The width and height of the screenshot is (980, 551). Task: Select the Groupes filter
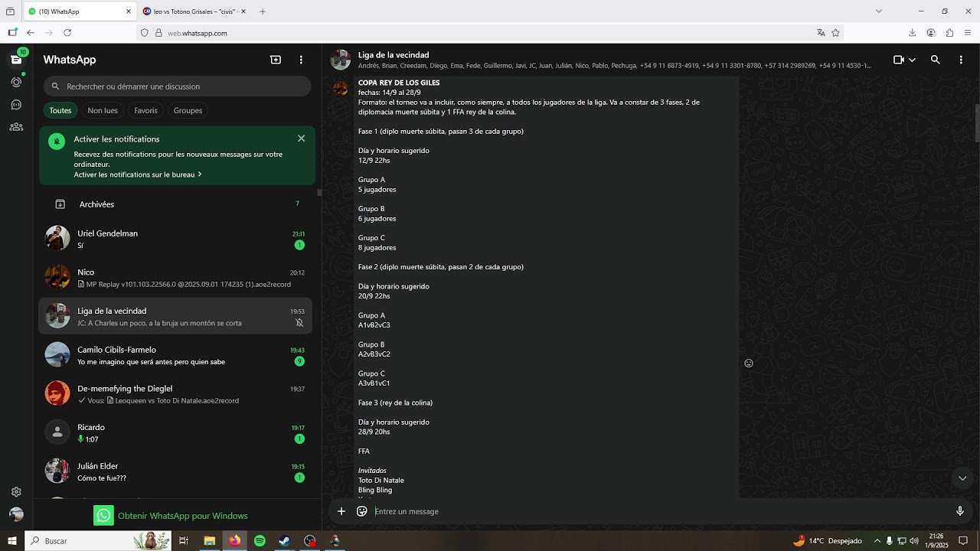pos(188,110)
